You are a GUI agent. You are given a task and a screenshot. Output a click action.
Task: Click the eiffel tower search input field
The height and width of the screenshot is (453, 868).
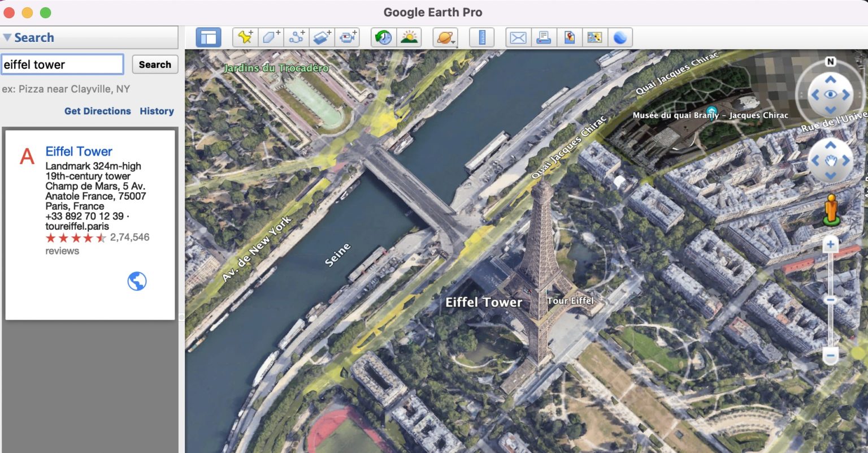click(x=62, y=64)
